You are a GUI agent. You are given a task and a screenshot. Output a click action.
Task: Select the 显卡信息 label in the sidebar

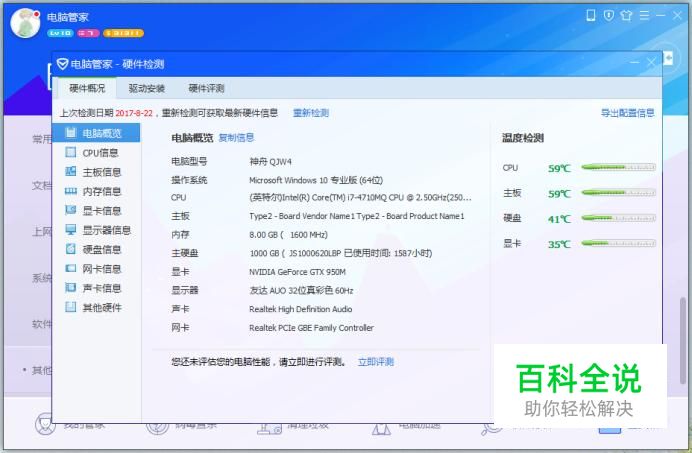pyautogui.click(x=102, y=211)
